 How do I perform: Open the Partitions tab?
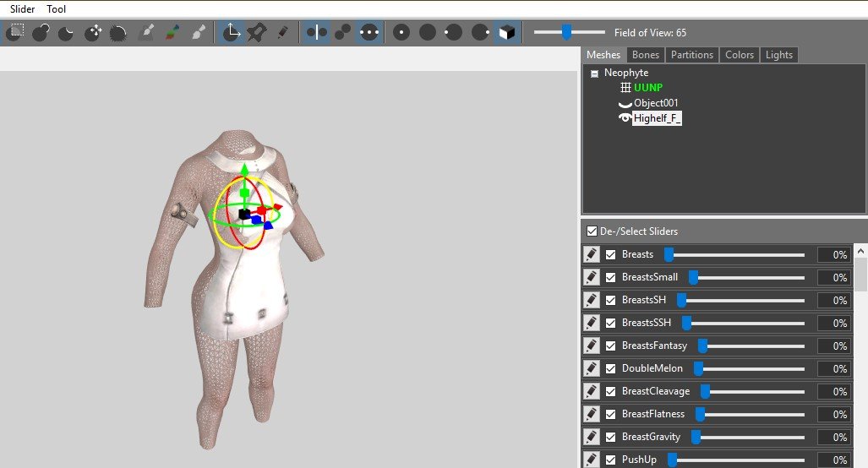pyautogui.click(x=691, y=55)
